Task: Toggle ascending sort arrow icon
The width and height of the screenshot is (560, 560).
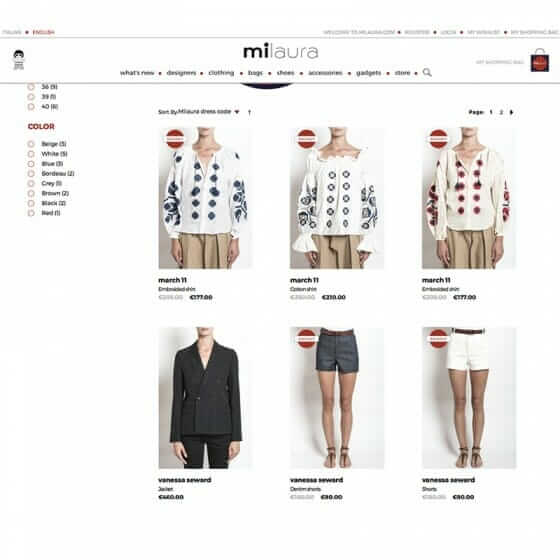Action: tap(249, 112)
